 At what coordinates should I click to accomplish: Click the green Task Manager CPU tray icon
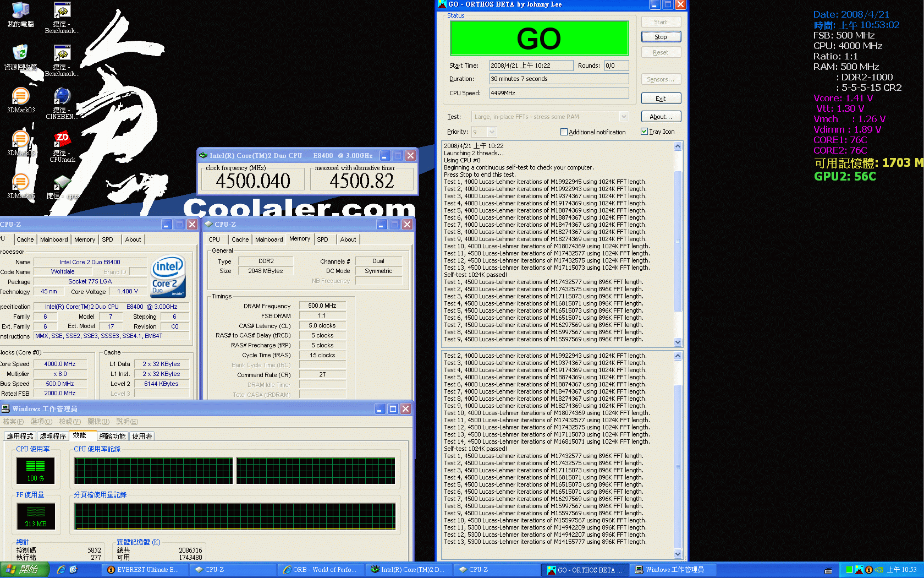849,570
